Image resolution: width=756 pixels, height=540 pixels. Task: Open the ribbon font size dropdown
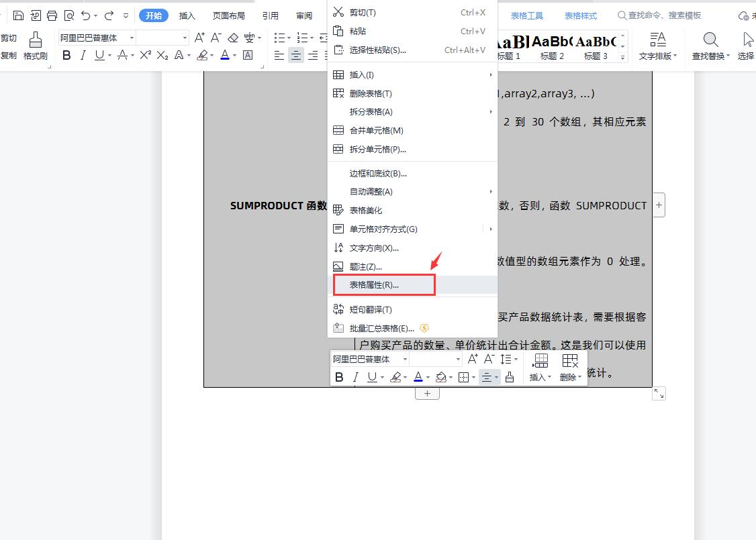click(185, 38)
